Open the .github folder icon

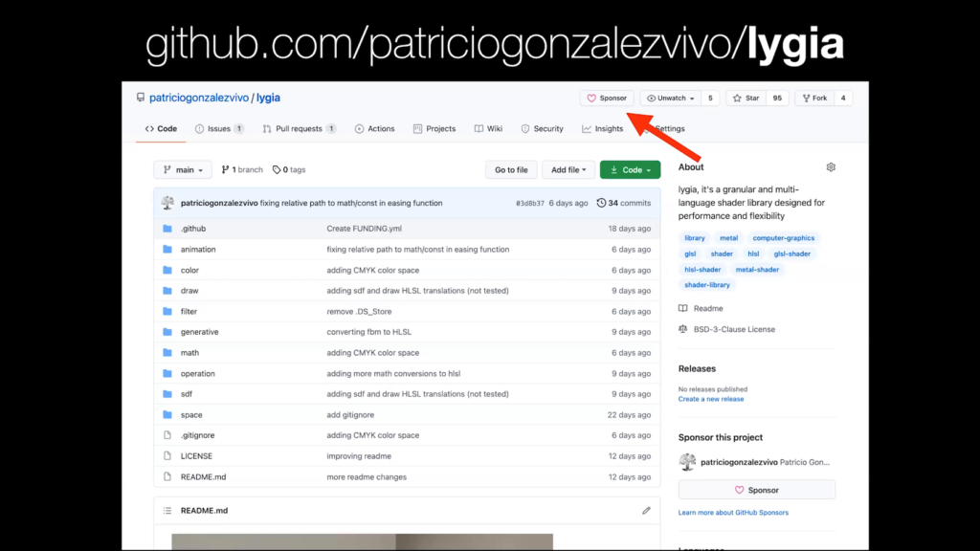pyautogui.click(x=167, y=229)
